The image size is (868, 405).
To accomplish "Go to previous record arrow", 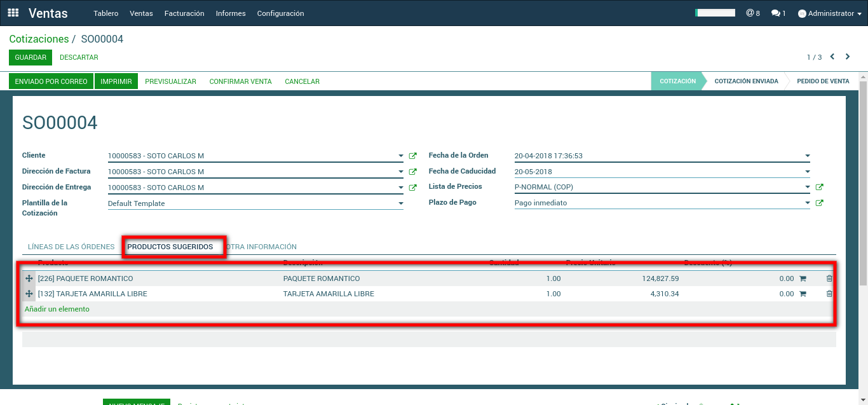I will 832,57.
